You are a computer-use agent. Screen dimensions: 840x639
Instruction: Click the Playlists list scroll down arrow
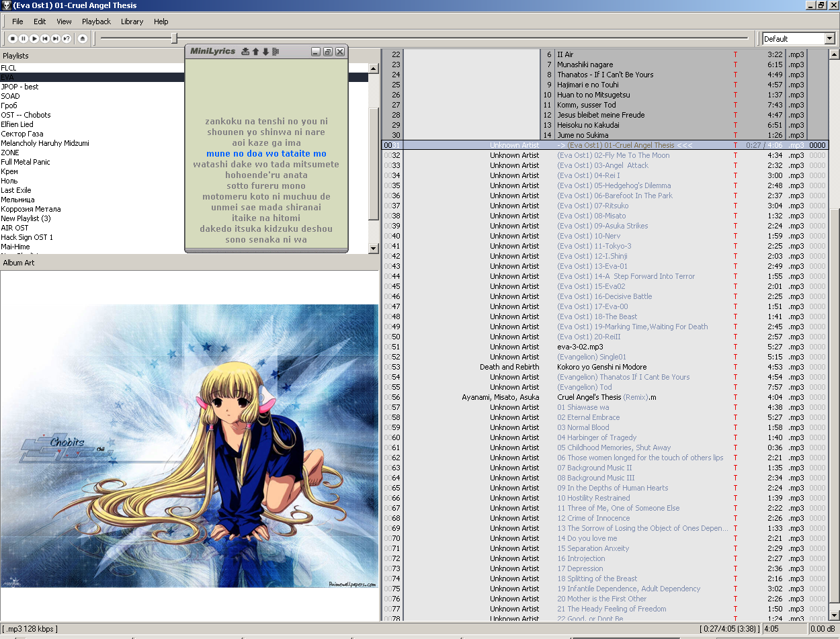click(x=374, y=249)
